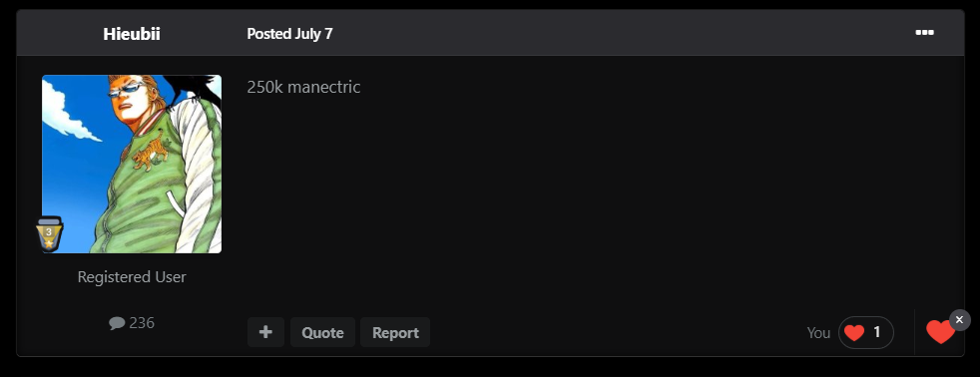Click the plus multiquote icon button
This screenshot has height=377, width=980.
(265, 332)
